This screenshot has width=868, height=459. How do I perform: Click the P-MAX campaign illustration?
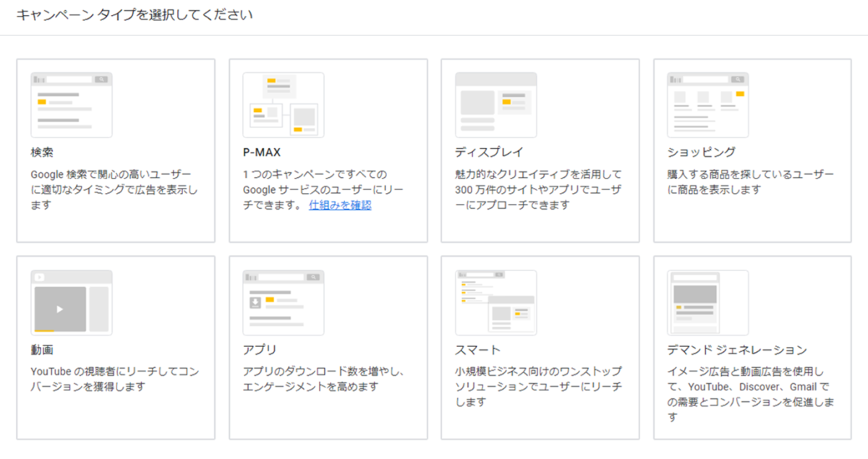coord(284,105)
